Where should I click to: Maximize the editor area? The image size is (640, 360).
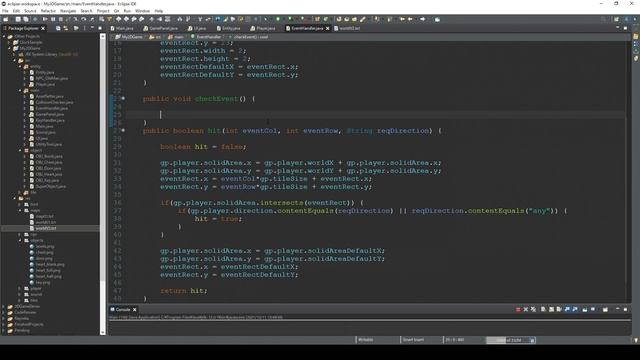click(625, 28)
